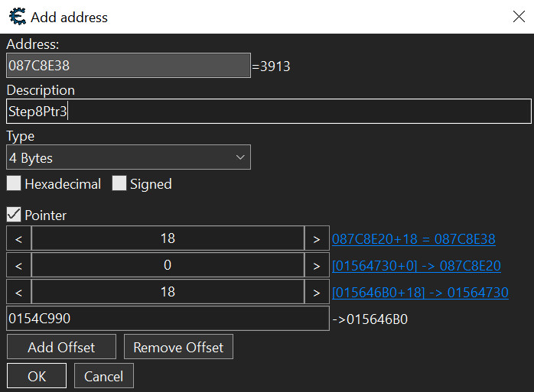Image resolution: width=534 pixels, height=392 pixels.
Task: Click the Cheat Engine logo icon
Action: [16, 16]
